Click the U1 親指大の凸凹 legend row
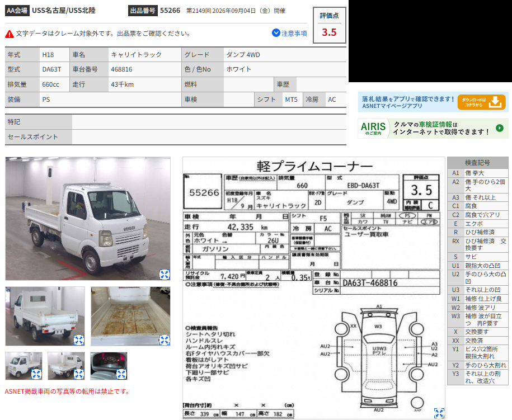The height and width of the screenshot is (420, 512). point(478,265)
